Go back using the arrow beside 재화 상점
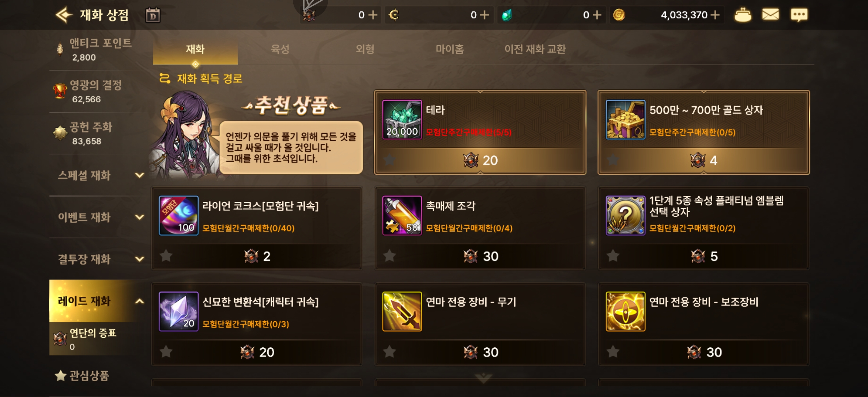 64,15
